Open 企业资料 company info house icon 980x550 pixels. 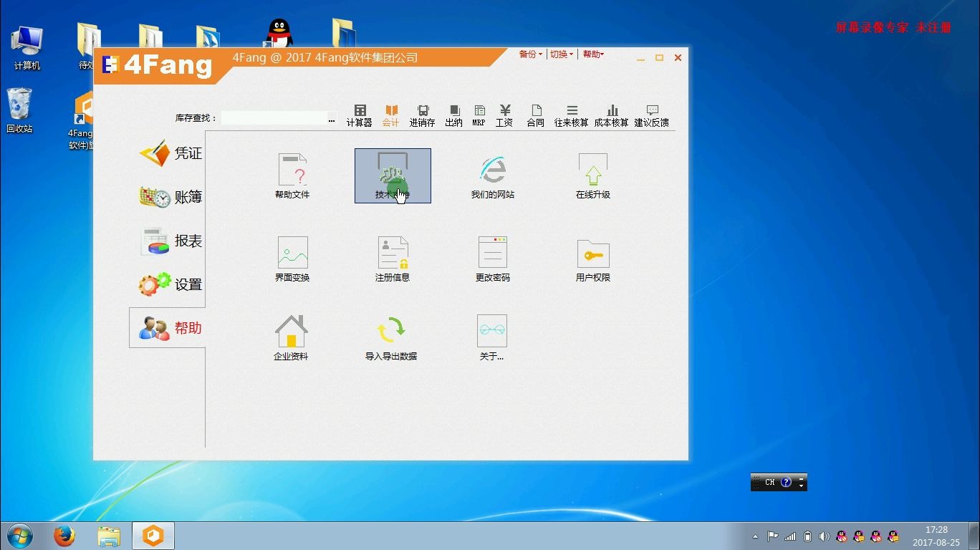click(291, 337)
